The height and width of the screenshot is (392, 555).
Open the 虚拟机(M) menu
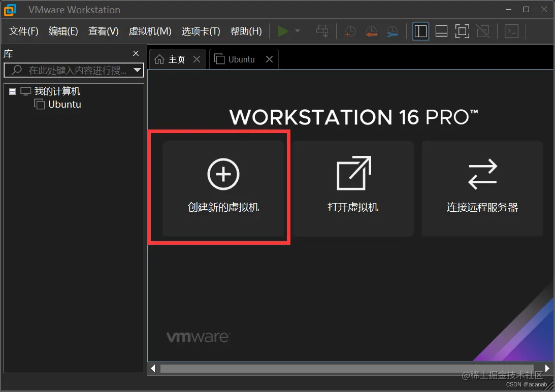[x=150, y=31]
